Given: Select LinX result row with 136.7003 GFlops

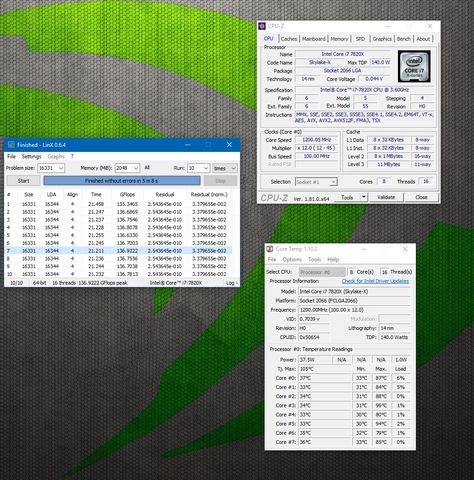Looking at the screenshot, I should pos(118,243).
